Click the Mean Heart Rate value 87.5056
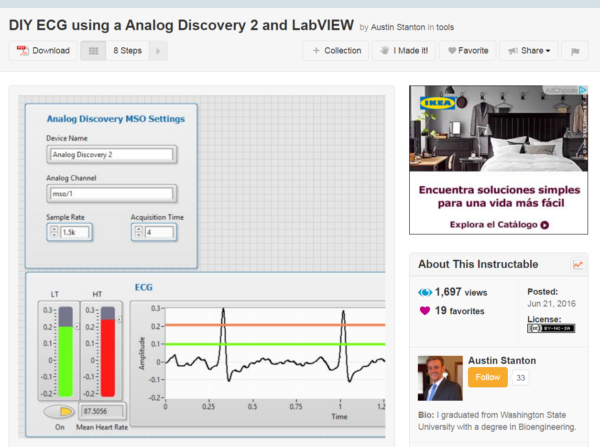The width and height of the screenshot is (600, 447). (x=102, y=411)
